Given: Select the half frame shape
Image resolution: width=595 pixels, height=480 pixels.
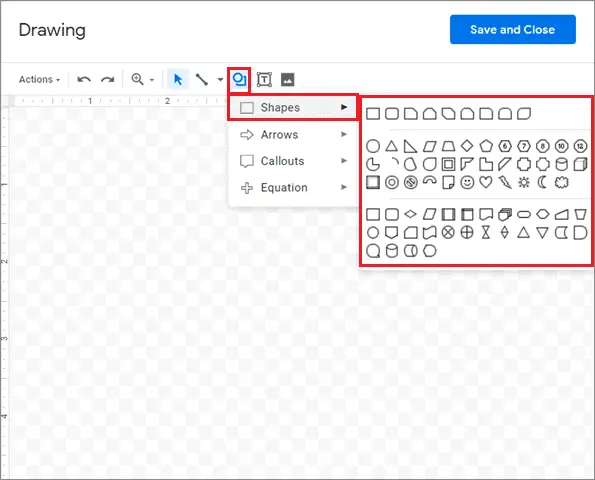Looking at the screenshot, I should tap(467, 164).
